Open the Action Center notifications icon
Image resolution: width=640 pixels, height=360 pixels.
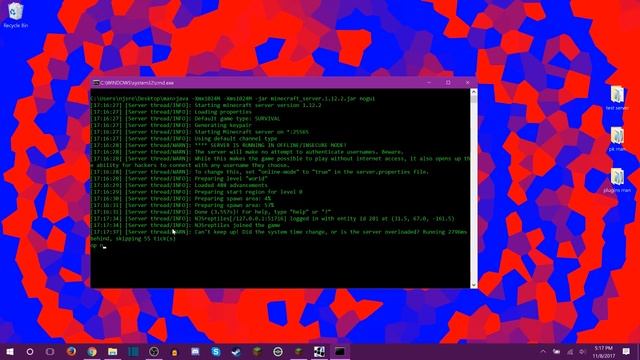(x=626, y=351)
